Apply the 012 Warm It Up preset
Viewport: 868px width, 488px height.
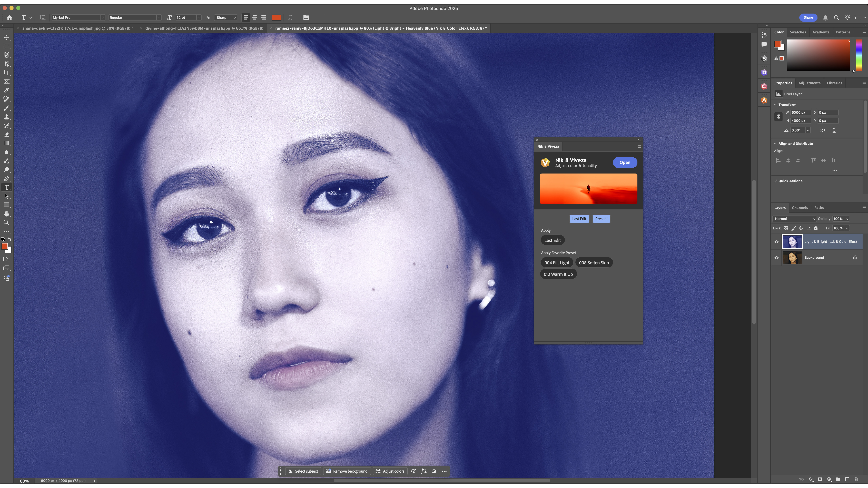[558, 274]
